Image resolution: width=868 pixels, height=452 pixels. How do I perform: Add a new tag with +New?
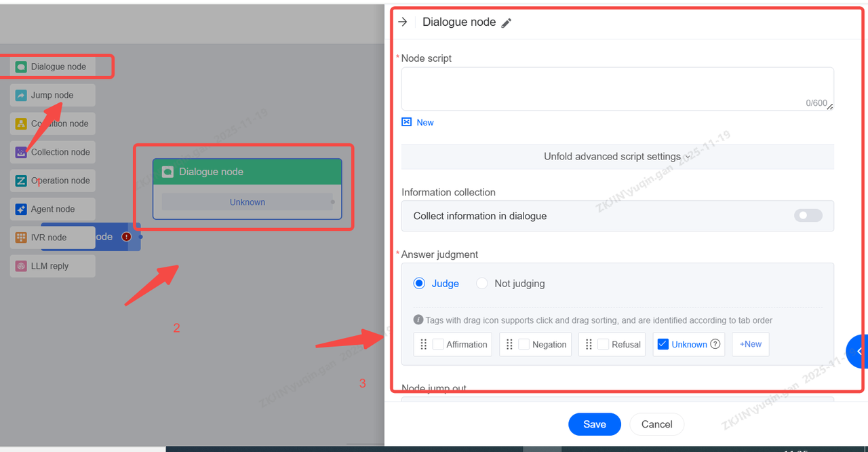point(750,344)
